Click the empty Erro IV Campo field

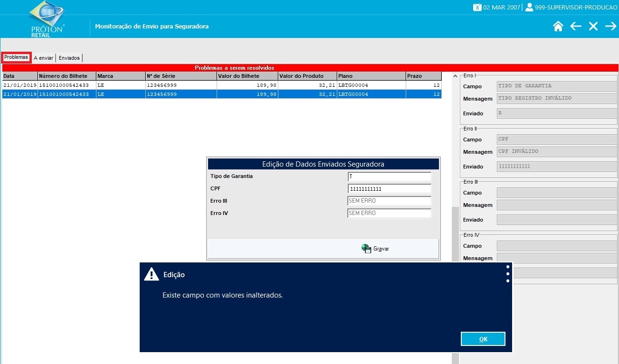coord(557,245)
